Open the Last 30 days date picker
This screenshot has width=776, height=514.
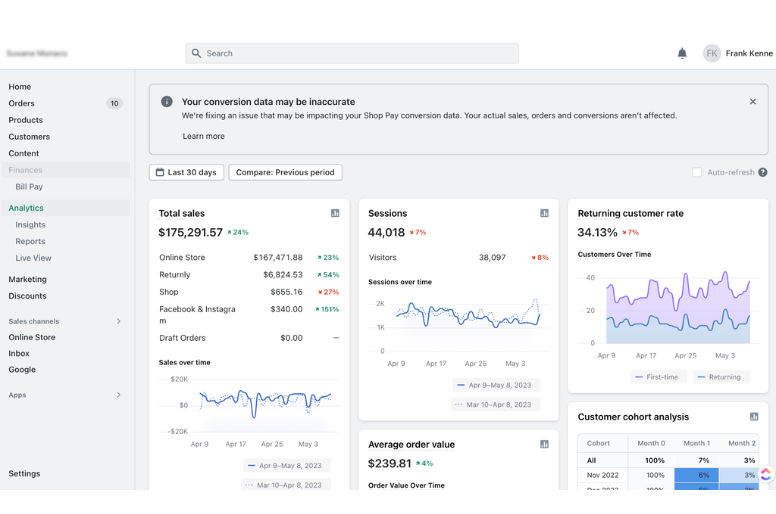[x=186, y=172]
